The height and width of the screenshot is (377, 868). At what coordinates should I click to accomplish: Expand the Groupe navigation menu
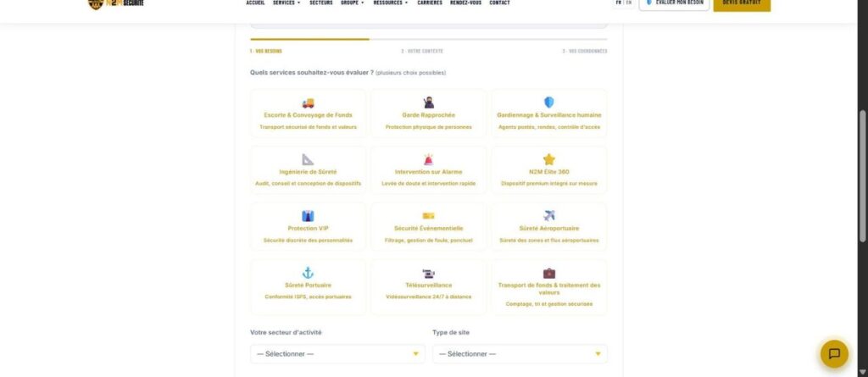tap(352, 3)
